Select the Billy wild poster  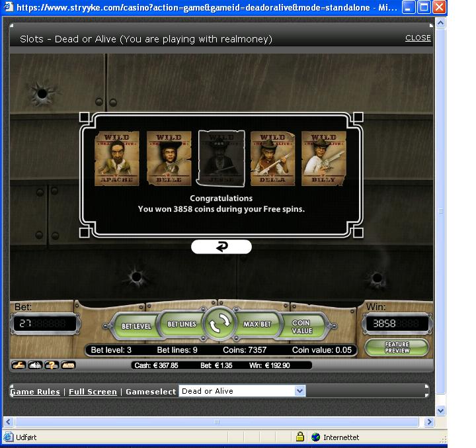(324, 158)
